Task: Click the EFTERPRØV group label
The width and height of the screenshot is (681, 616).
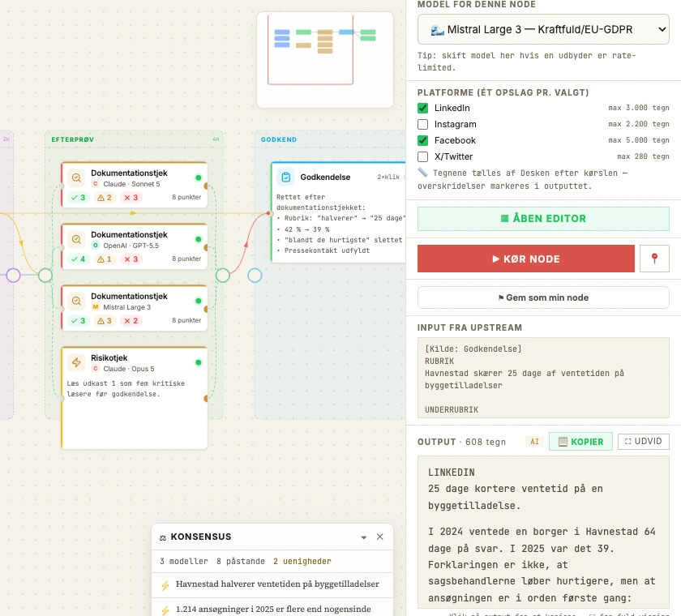Action: pyautogui.click(x=72, y=139)
